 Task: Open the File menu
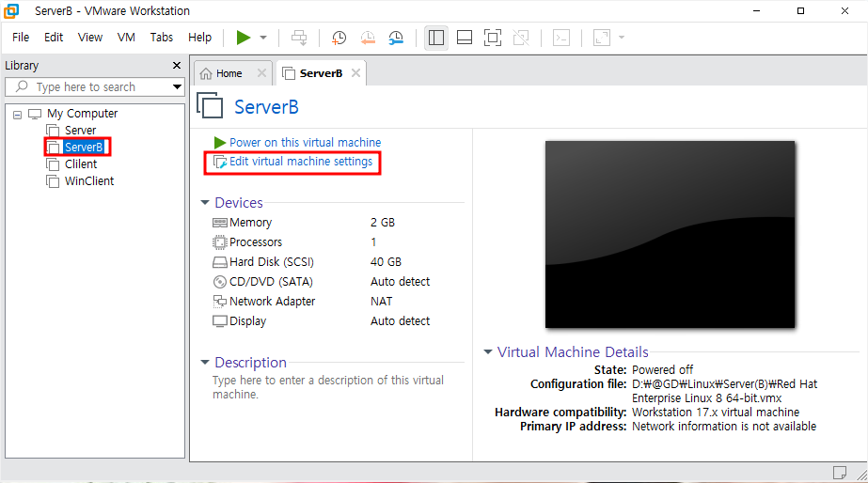pos(21,37)
